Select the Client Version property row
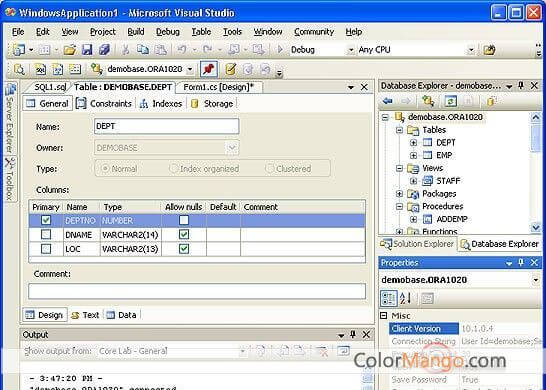This screenshot has width=546, height=390. [424, 328]
